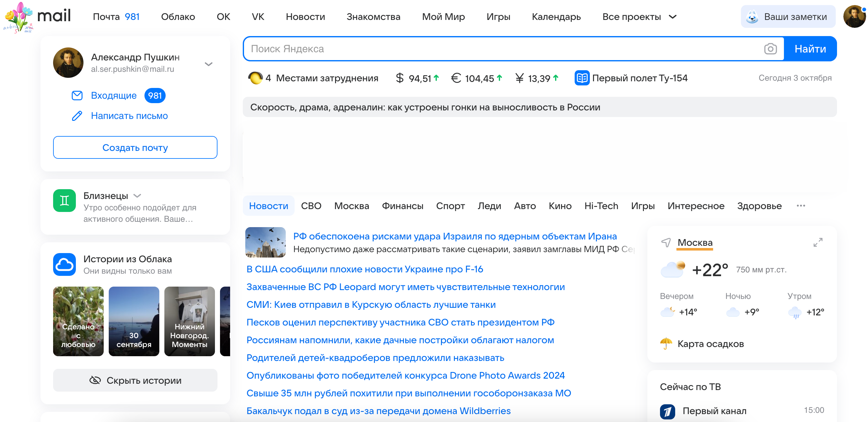Hide cloud stories with Скрыть истории
Viewport: 868px width, 422px height.
click(x=135, y=380)
